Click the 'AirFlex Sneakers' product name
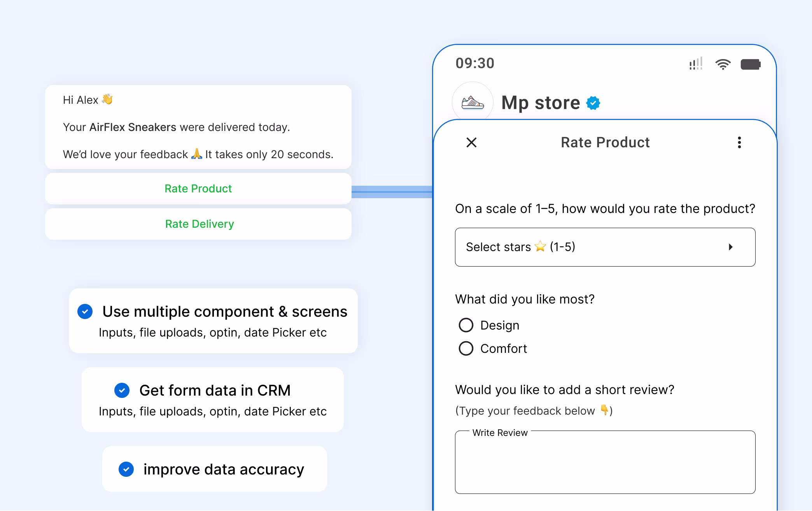The height and width of the screenshot is (511, 812). click(133, 127)
